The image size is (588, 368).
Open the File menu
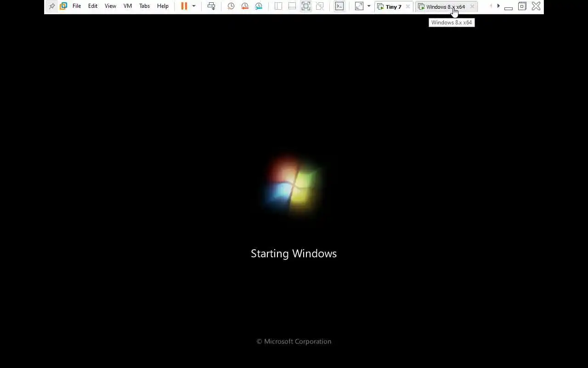(x=77, y=6)
